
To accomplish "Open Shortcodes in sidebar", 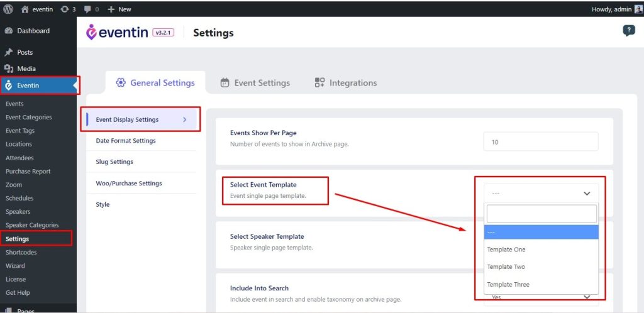I will [x=21, y=252].
